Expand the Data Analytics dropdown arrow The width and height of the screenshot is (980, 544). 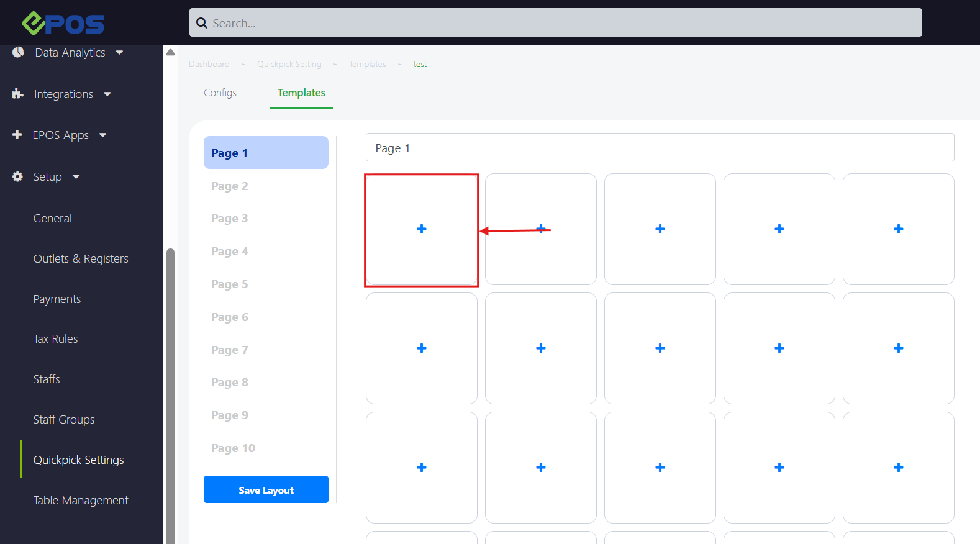click(x=119, y=53)
